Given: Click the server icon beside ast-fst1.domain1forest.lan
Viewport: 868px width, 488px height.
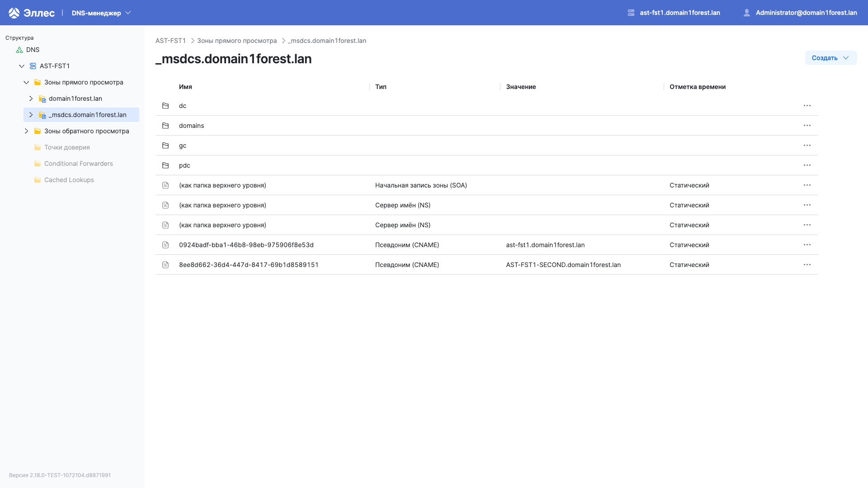Looking at the screenshot, I should 631,13.
